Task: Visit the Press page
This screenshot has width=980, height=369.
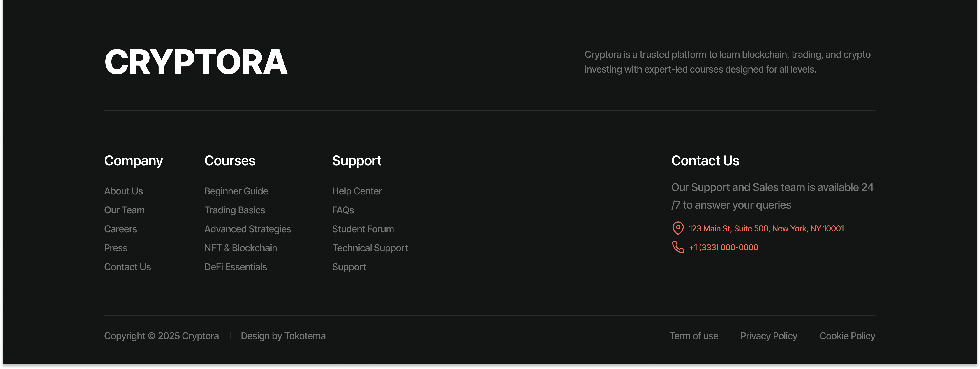Action: coord(116,248)
